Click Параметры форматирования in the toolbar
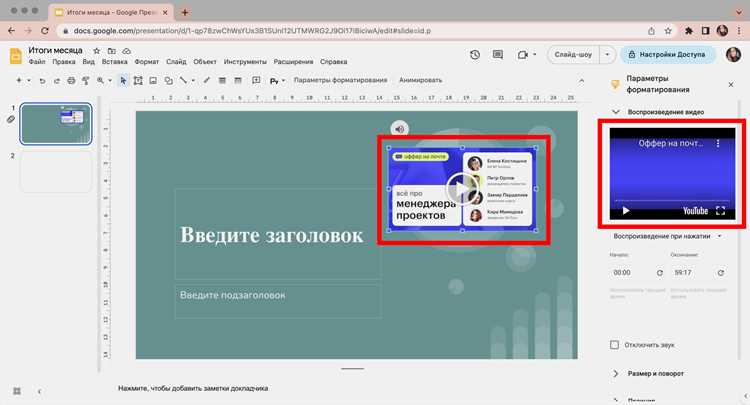 [340, 80]
